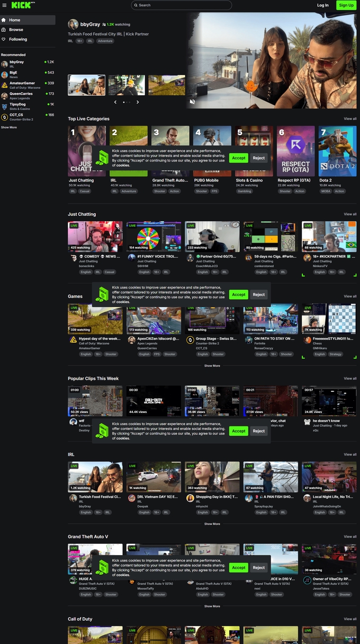Click GMHikaru avatar in the Games row
The height and width of the screenshot is (644, 360).
point(307,340)
